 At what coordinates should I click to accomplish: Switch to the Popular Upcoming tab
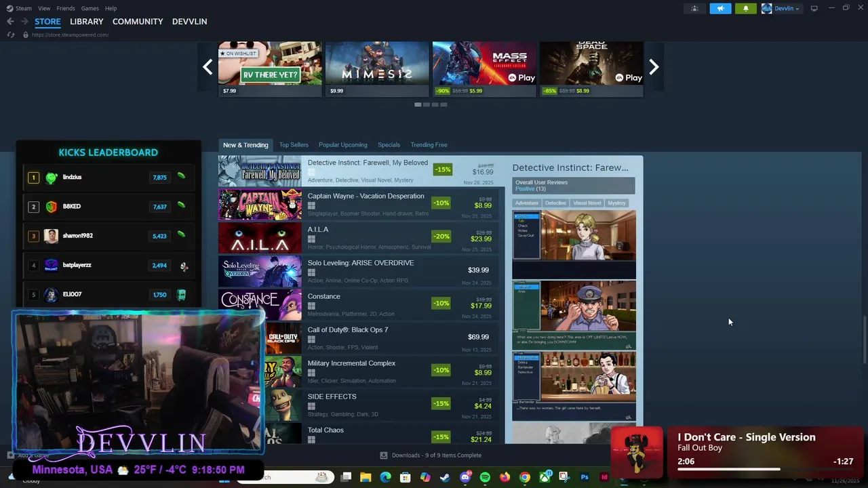343,145
